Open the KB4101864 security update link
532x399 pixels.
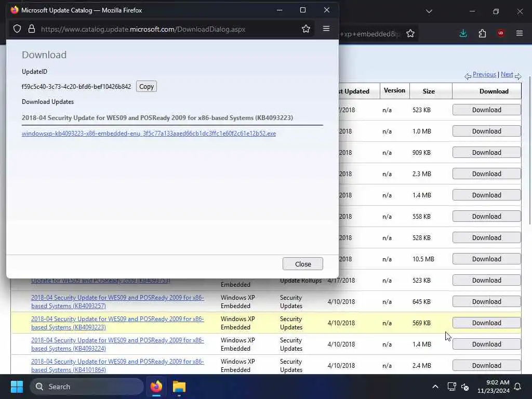coord(117,366)
